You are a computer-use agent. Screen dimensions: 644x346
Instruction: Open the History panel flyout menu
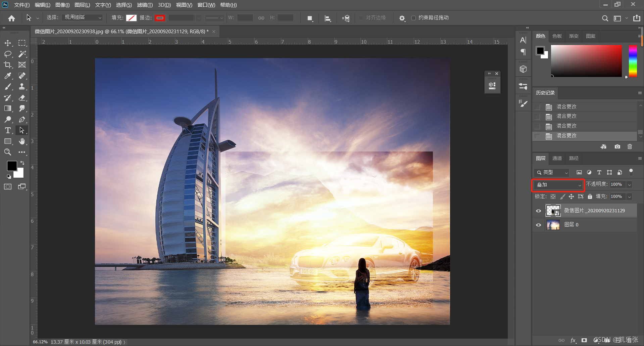click(640, 93)
